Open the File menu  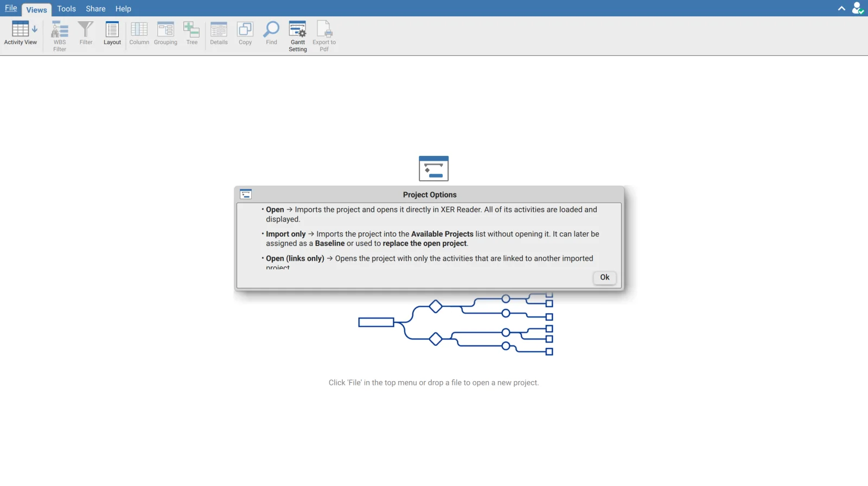[x=11, y=8]
